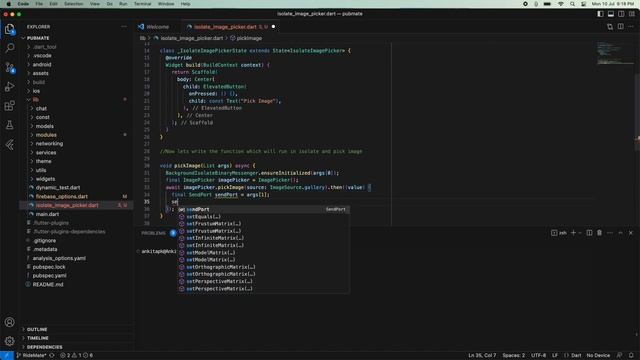Add a new terminal with plus icon

point(573,233)
